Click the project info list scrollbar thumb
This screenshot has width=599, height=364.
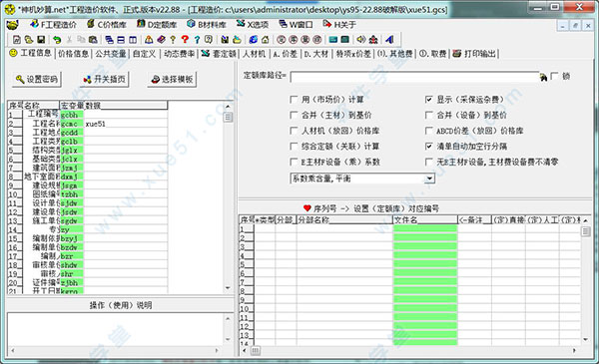pyautogui.click(x=228, y=117)
